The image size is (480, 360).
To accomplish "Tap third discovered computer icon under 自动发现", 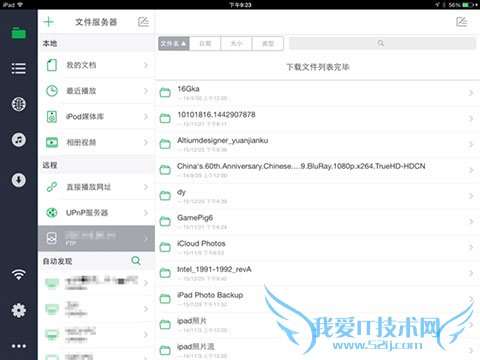I will (x=52, y=334).
